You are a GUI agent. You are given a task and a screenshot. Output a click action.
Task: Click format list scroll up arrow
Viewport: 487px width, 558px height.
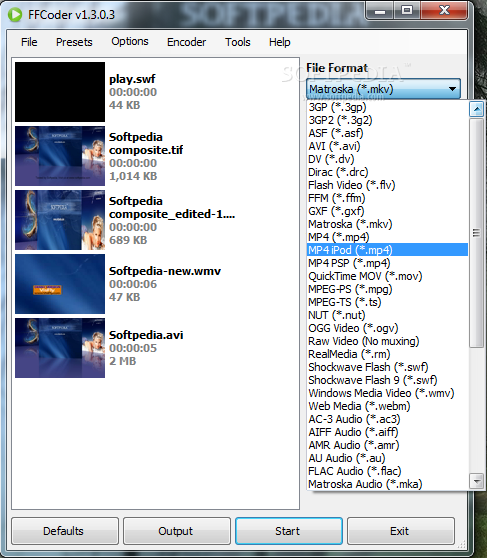pos(476,109)
